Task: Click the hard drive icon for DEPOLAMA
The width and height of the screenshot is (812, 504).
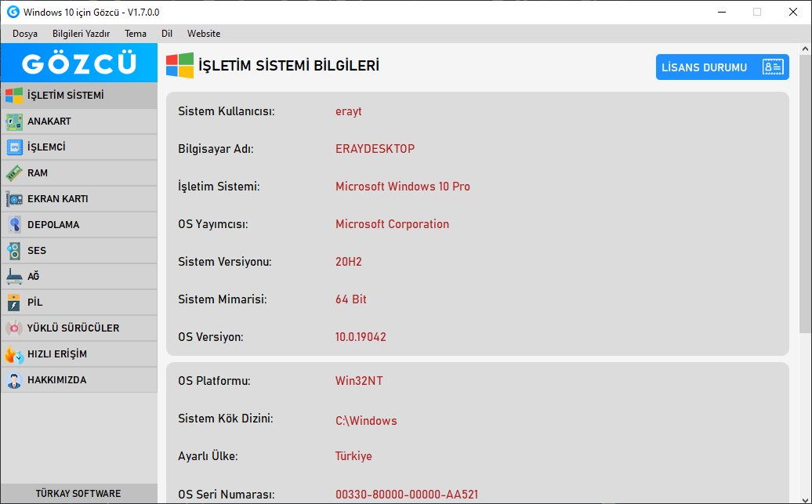Action: point(14,225)
